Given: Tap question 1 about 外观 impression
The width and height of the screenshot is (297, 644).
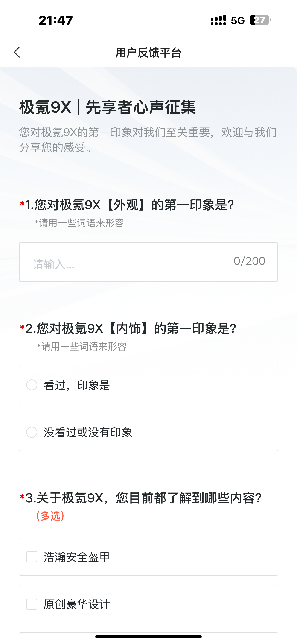Looking at the screenshot, I should [x=129, y=205].
